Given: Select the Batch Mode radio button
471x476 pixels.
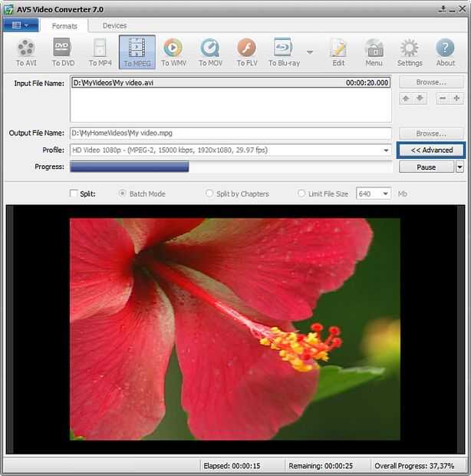Looking at the screenshot, I should pos(122,193).
